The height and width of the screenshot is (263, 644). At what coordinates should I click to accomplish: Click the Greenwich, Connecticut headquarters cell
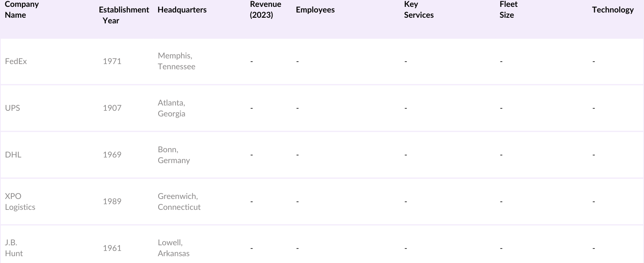pyautogui.click(x=179, y=201)
